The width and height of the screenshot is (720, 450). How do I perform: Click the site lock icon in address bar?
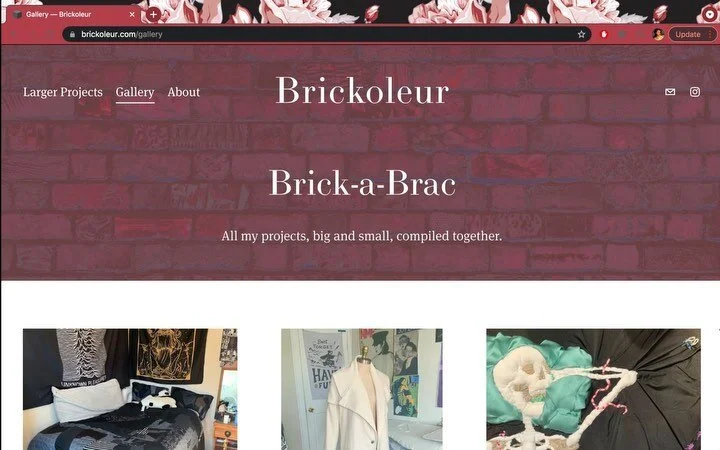72,34
